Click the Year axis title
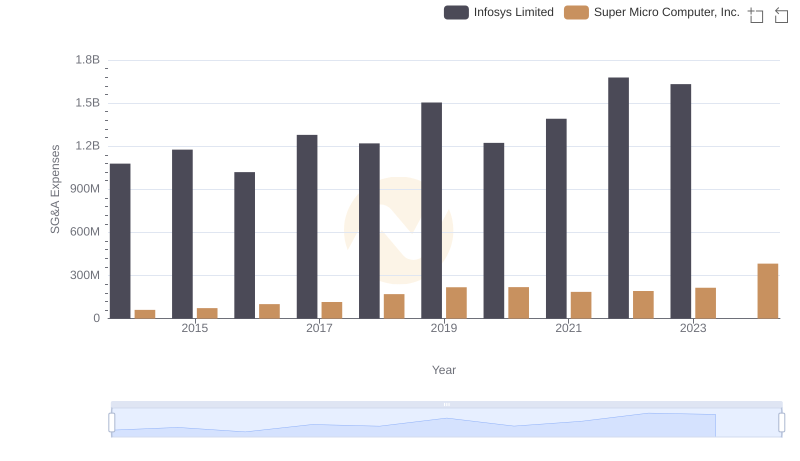Viewport: 800px width, 461px height. (444, 370)
